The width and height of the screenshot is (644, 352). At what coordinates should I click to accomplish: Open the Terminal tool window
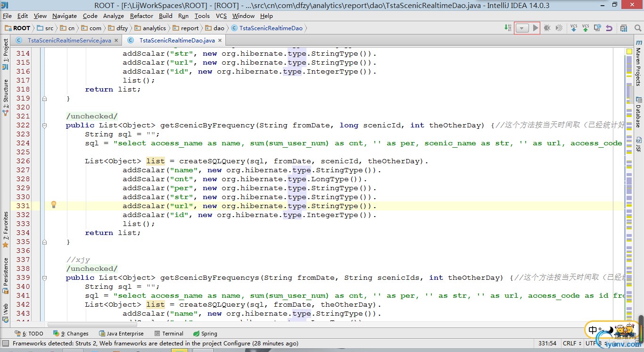tap(169, 334)
